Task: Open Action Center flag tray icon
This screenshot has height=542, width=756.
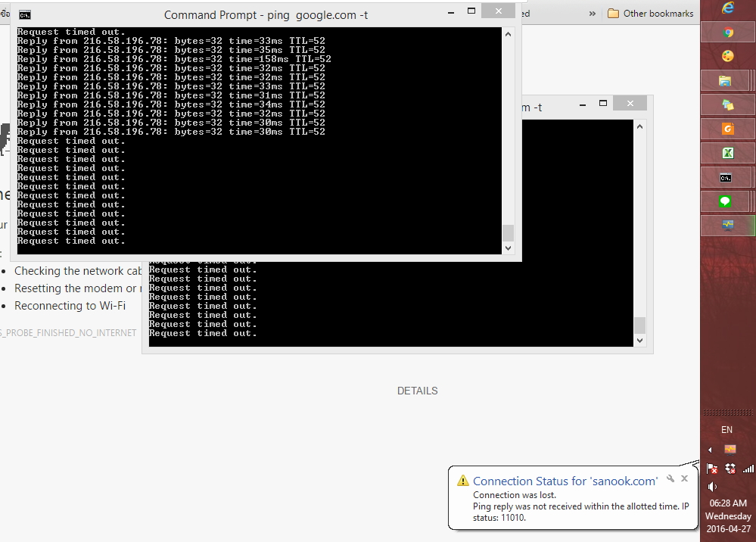Action: 711,469
